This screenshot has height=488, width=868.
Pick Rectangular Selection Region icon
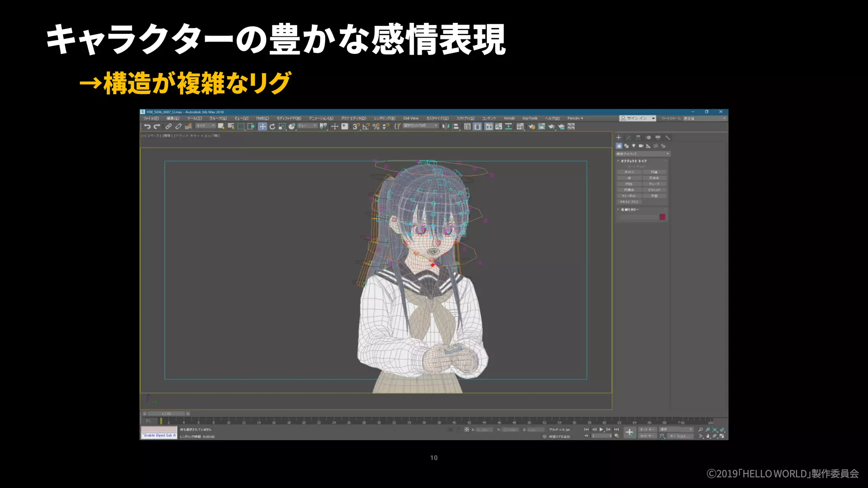(241, 126)
